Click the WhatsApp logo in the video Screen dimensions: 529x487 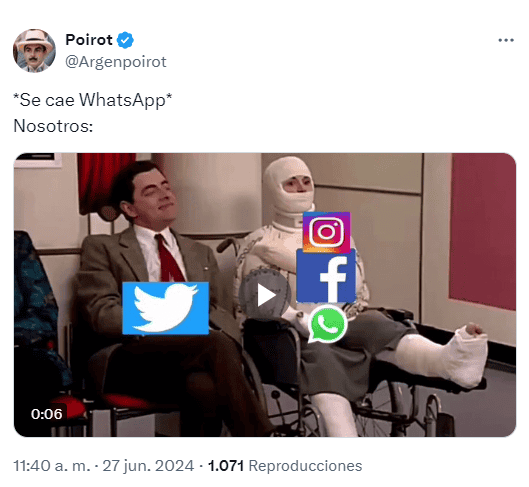coord(327,324)
